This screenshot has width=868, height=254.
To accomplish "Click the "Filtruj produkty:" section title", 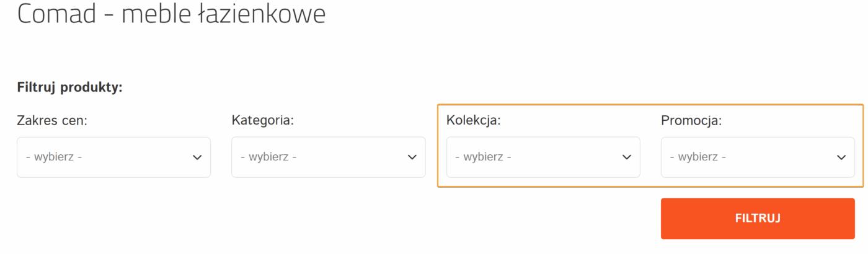I will point(70,87).
